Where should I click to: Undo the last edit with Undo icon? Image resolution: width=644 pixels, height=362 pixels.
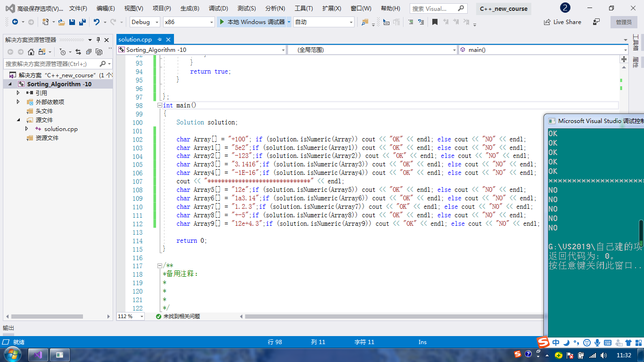coord(97,22)
